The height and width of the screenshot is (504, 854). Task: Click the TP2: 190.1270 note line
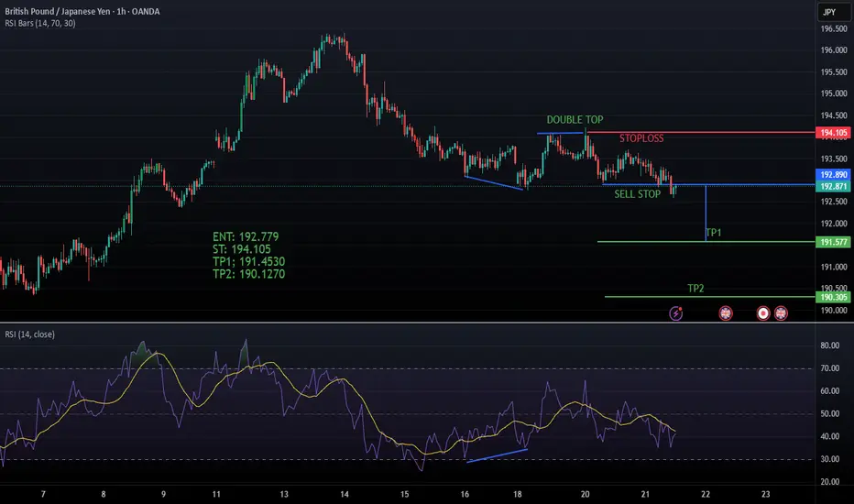click(x=249, y=274)
